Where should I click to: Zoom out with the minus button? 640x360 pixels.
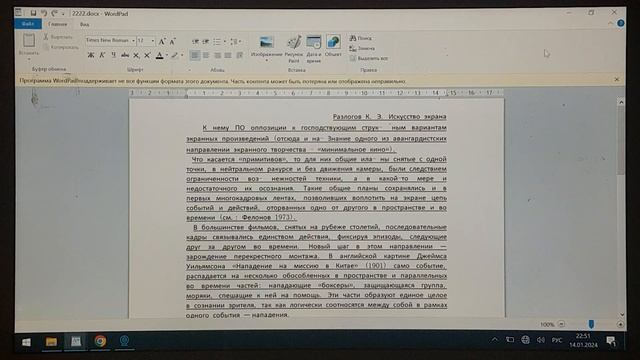pyautogui.click(x=562, y=324)
